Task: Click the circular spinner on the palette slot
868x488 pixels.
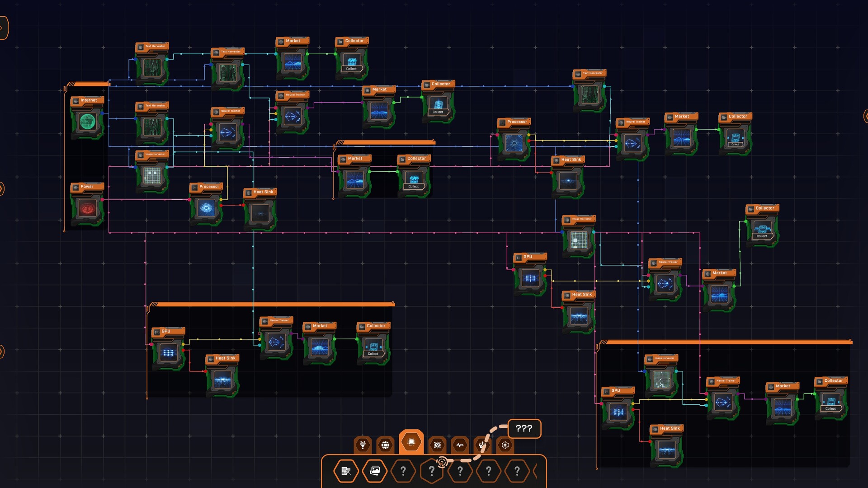Action: (442, 462)
